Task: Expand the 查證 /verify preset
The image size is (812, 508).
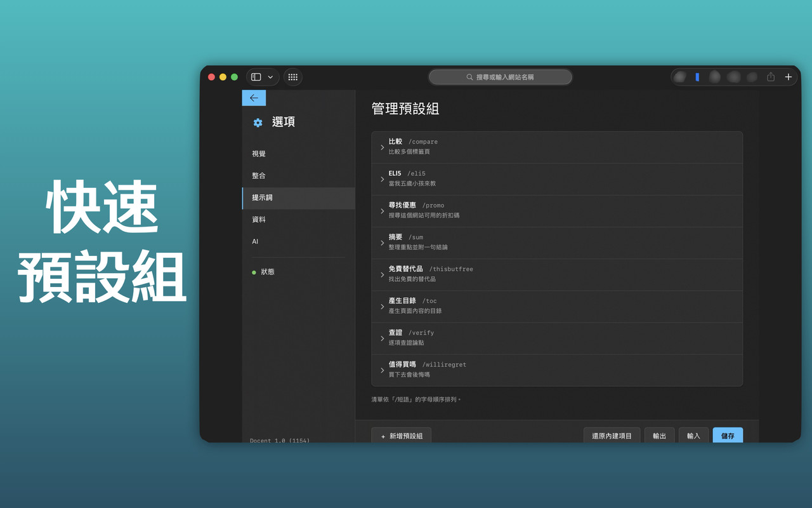Action: (x=557, y=338)
